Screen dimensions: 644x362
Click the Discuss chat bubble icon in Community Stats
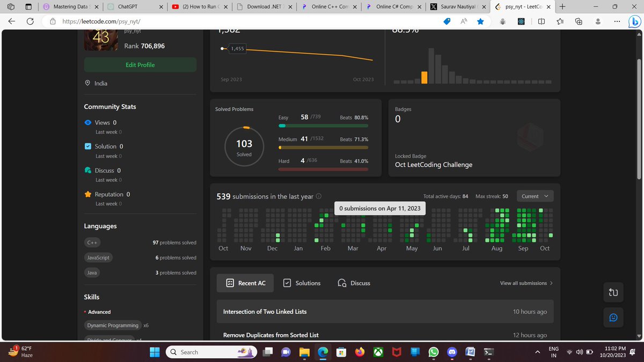[x=88, y=170]
